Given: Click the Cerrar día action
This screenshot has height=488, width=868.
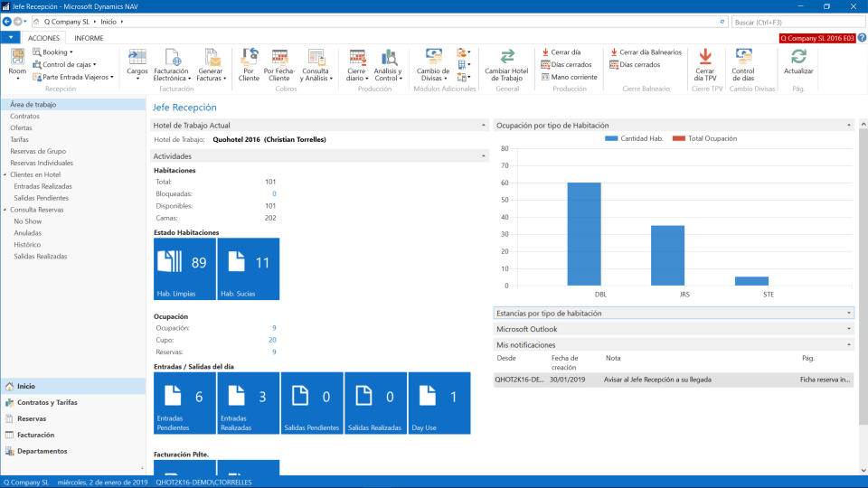Looking at the screenshot, I should [561, 52].
